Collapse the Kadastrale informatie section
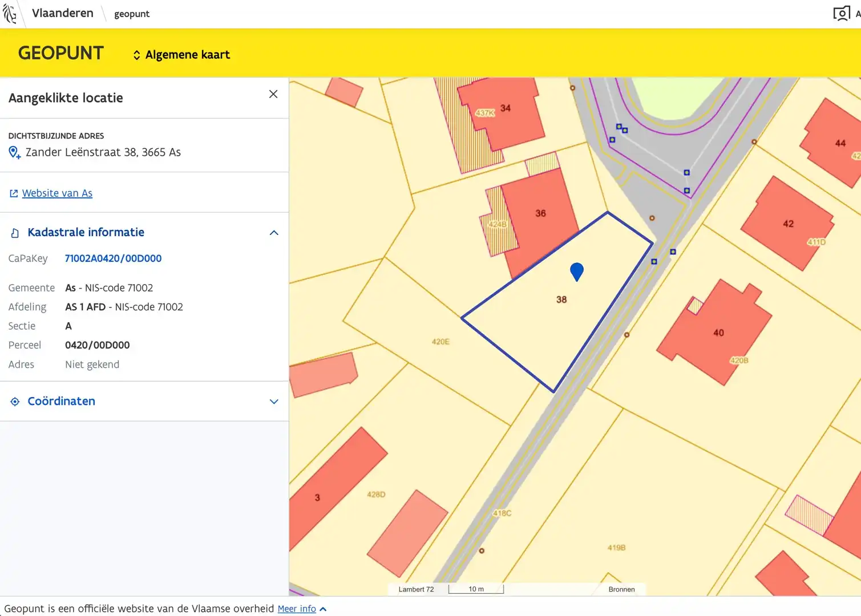861x616 pixels. point(274,233)
